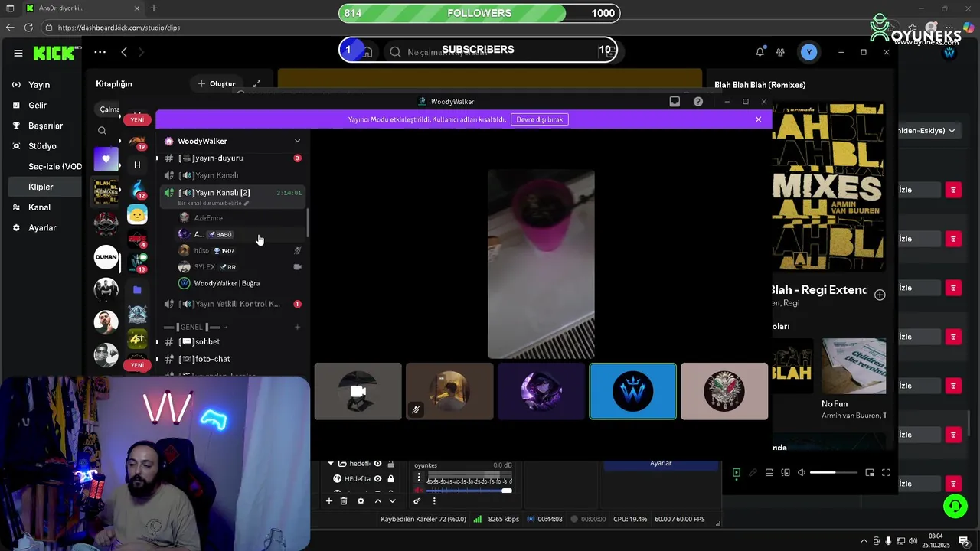The width and height of the screenshot is (980, 551).
Task: Open OBS source properties gear
Action: [361, 501]
